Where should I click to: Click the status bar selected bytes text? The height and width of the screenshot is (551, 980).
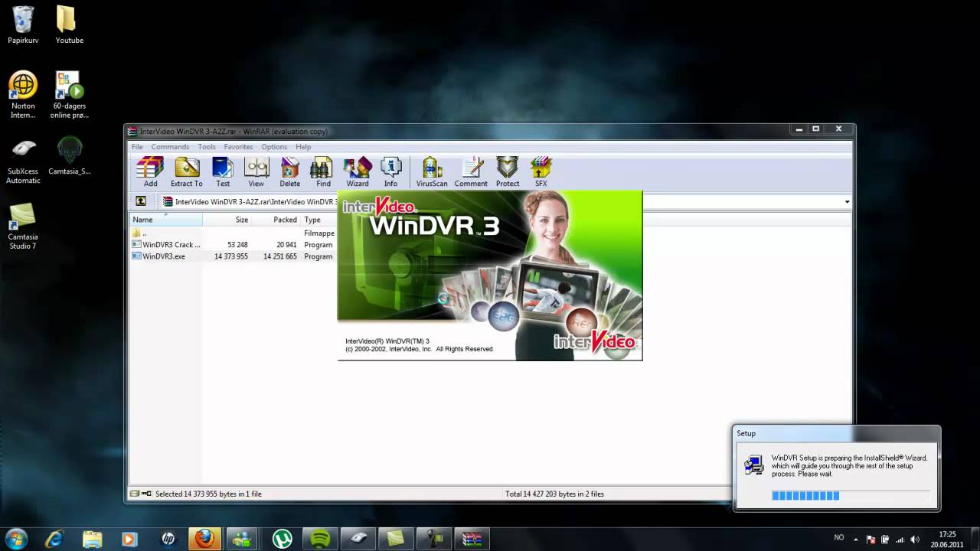click(208, 494)
